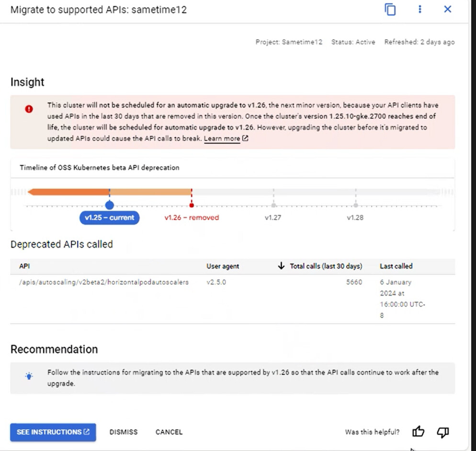
Task: Sort by the API column header
Action: tap(24, 266)
